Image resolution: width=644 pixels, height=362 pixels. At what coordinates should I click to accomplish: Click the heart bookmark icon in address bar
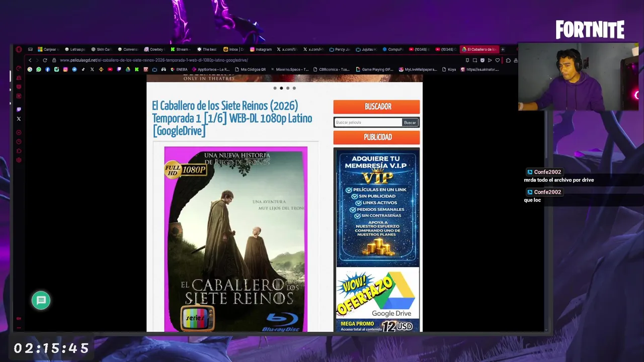coord(497,60)
